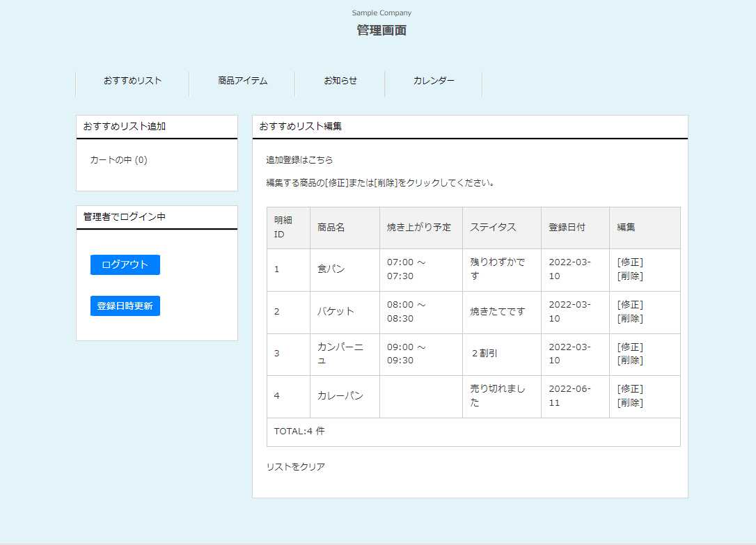This screenshot has width=756, height=545.
Task: Open the おすすめリスト tab
Action: [x=132, y=81]
